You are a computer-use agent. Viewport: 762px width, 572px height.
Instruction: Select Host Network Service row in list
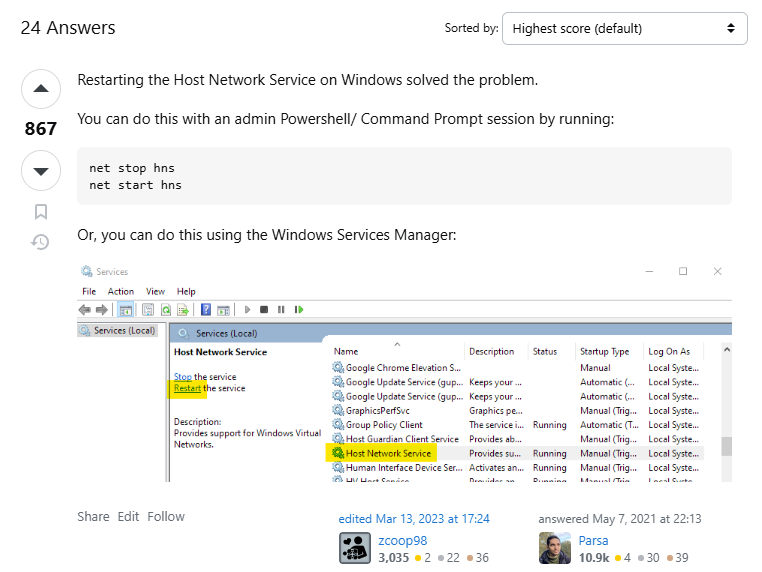389,453
